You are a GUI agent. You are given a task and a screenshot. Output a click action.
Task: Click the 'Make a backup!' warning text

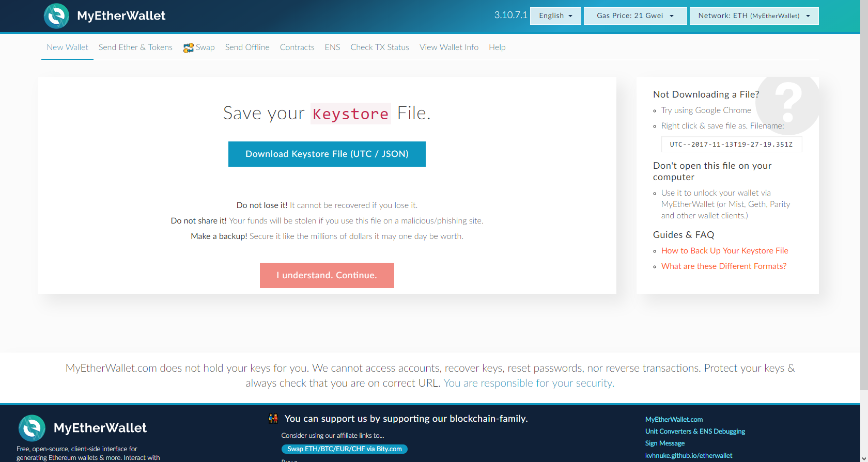(219, 236)
